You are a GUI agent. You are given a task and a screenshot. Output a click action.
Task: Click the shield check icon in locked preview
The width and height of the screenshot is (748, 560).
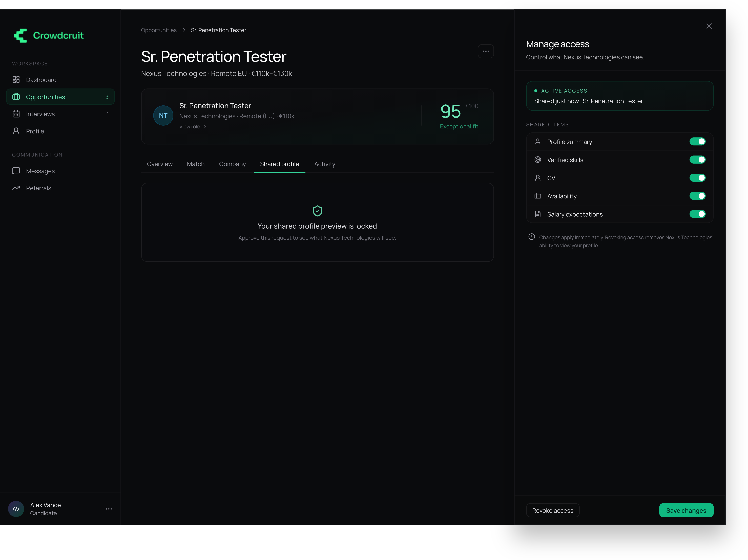317,211
